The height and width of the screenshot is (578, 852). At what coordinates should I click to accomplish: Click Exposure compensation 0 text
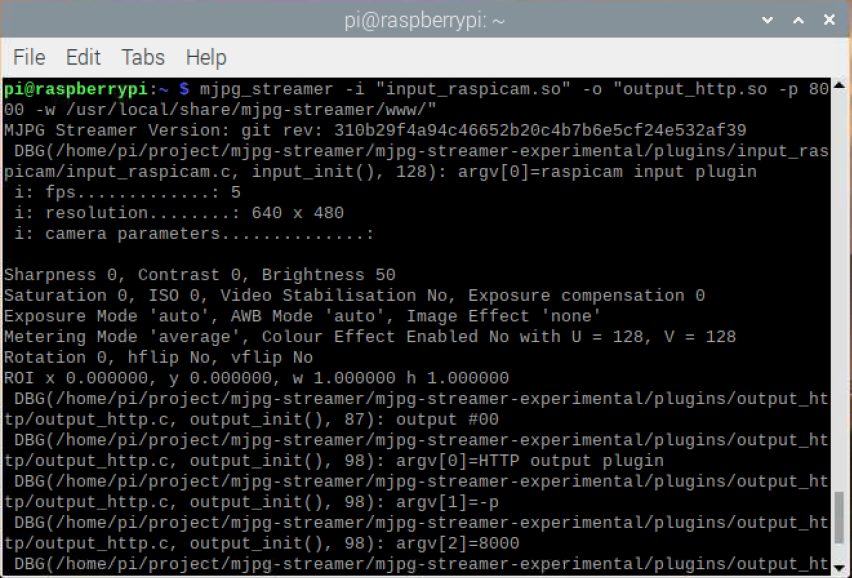pyautogui.click(x=586, y=296)
